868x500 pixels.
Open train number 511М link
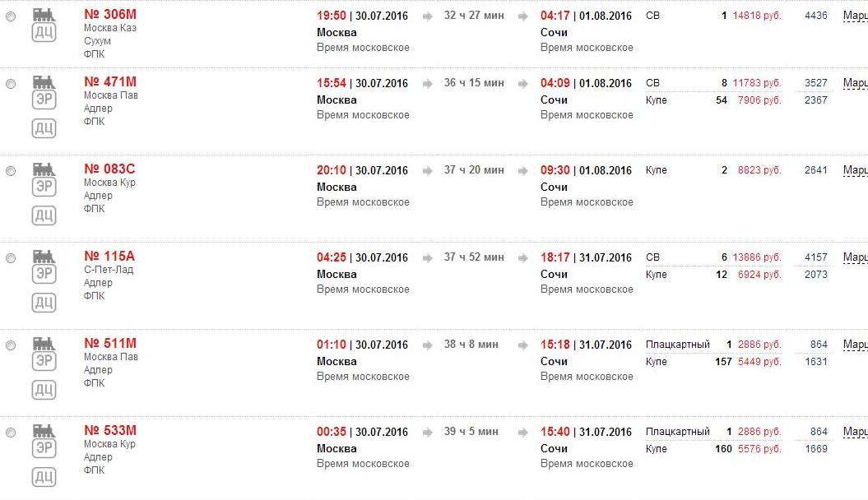[110, 343]
